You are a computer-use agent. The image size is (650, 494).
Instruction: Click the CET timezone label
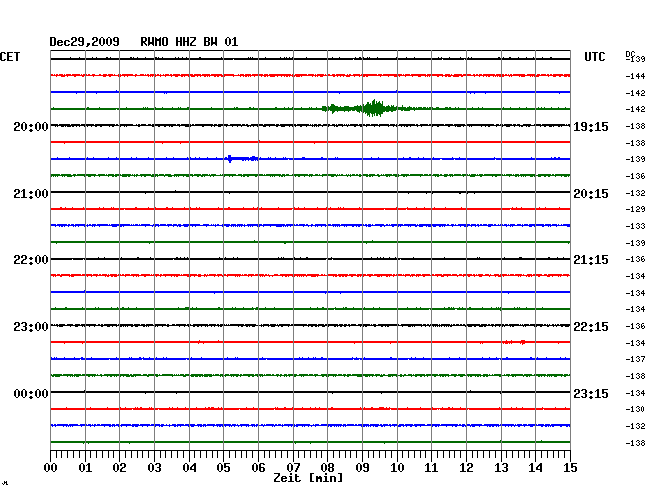[x=10, y=57]
